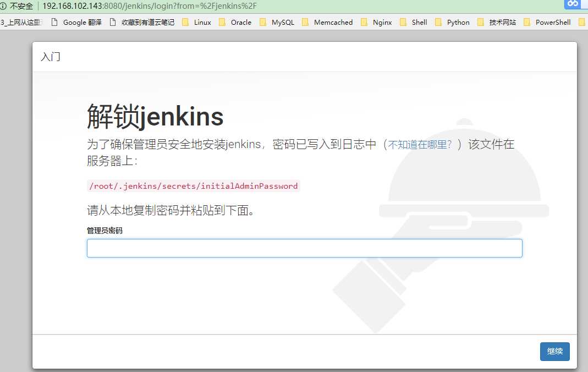Open the Google 翻译 bookmark
Image resolution: width=588 pixels, height=372 pixels.
76,23
